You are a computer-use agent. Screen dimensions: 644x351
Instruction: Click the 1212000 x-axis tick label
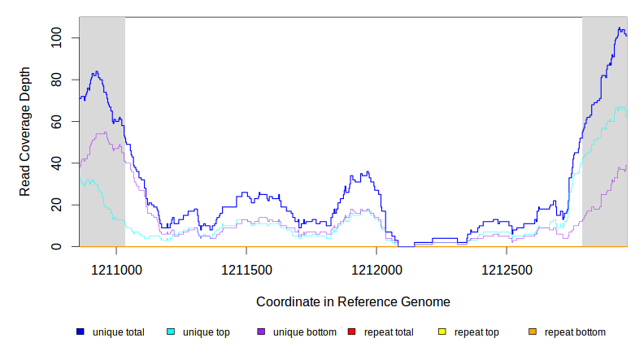tap(376, 269)
